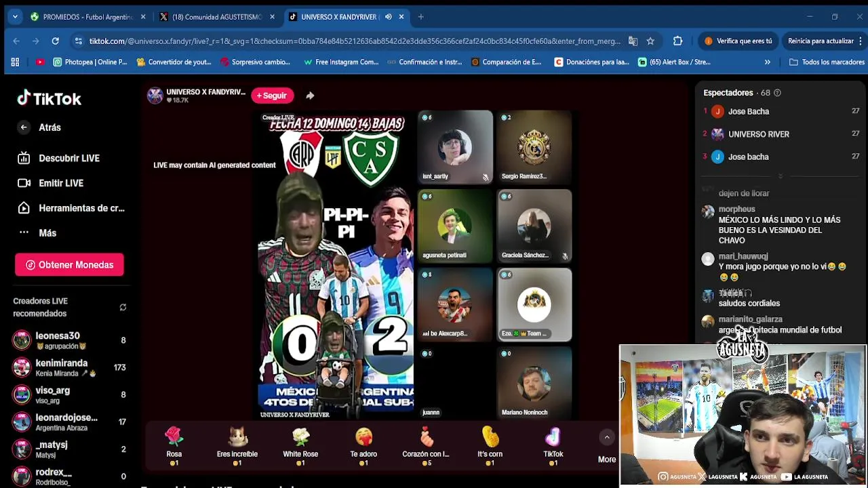The width and height of the screenshot is (868, 488).
Task: Select juannn guest tile
Action: (455, 383)
